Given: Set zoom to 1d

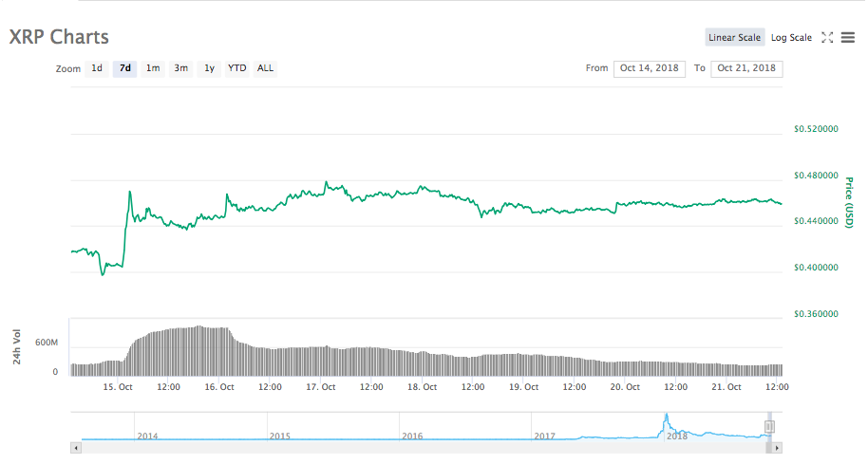Looking at the screenshot, I should pyautogui.click(x=97, y=68).
